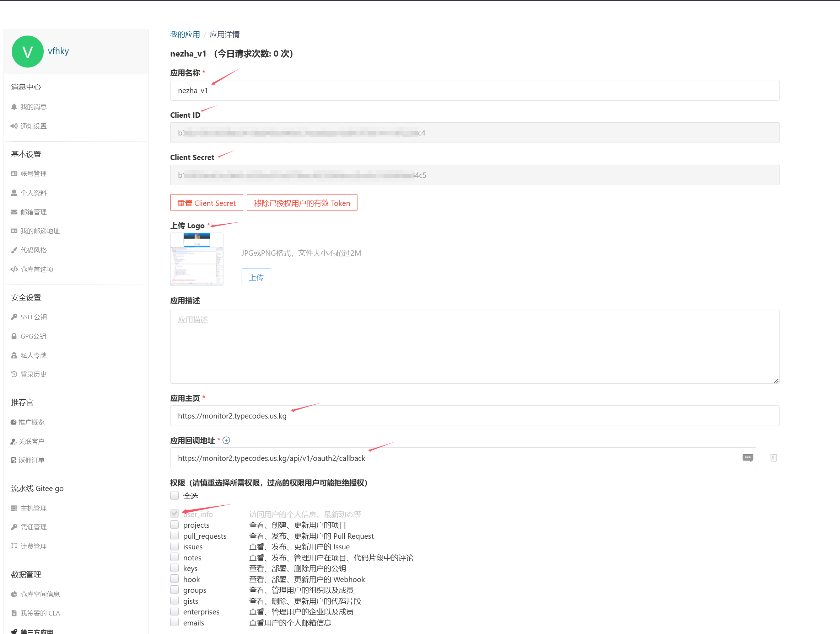Click the pie chart icon beside 仓库空间信息
Image resolution: width=840 pixels, height=634 pixels.
pos(14,595)
